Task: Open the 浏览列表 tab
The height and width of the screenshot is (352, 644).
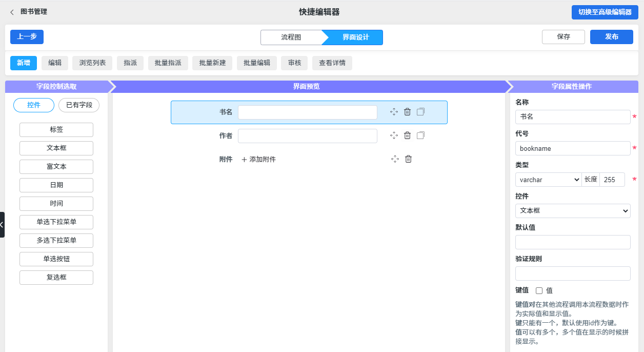Action: [92, 63]
